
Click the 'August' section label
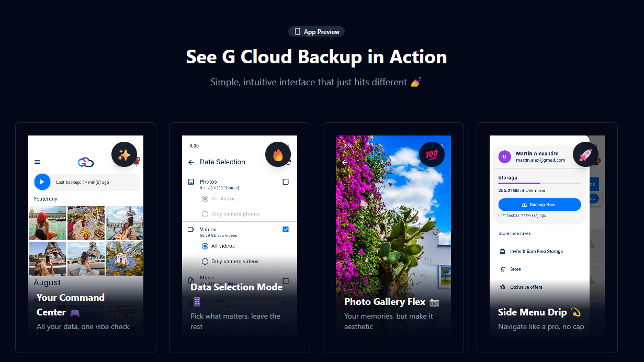[x=47, y=282]
